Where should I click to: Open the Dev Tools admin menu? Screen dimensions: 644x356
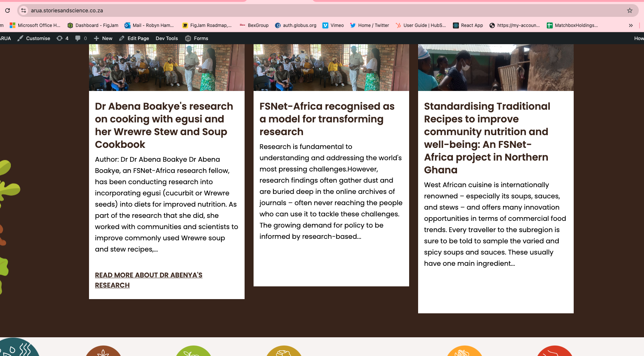pyautogui.click(x=167, y=38)
